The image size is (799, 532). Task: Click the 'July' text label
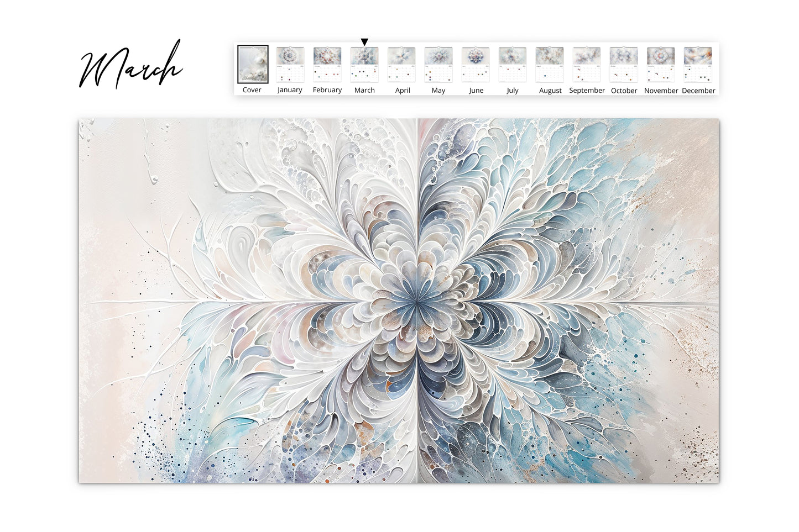[x=513, y=91]
